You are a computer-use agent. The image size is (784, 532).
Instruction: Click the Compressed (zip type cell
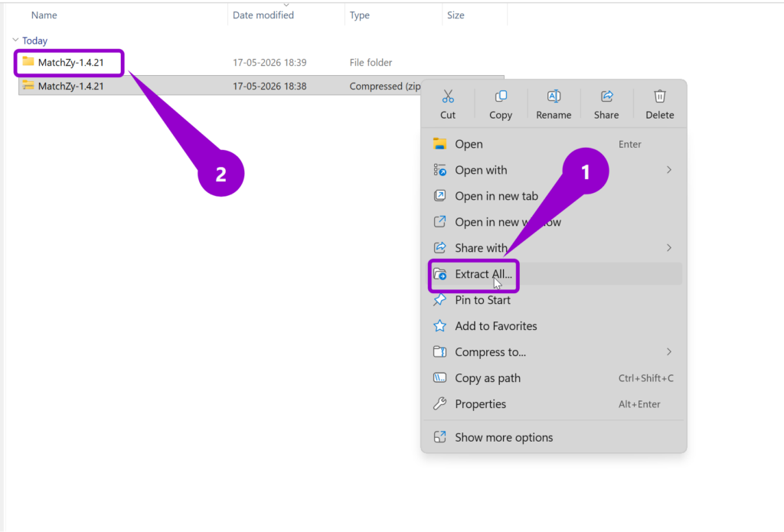pyautogui.click(x=385, y=86)
